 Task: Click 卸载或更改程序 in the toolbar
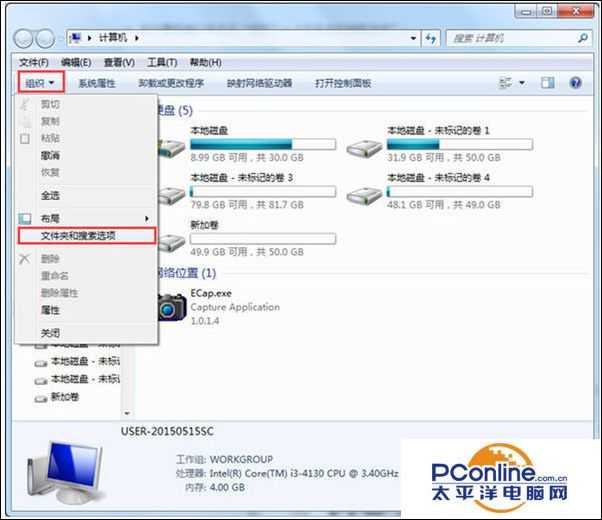click(x=171, y=83)
